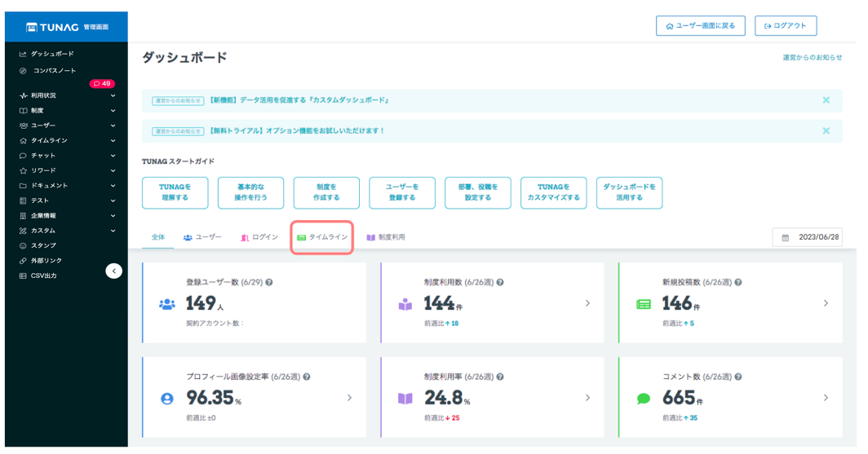Open ユーザーを登録する guide

tap(402, 192)
